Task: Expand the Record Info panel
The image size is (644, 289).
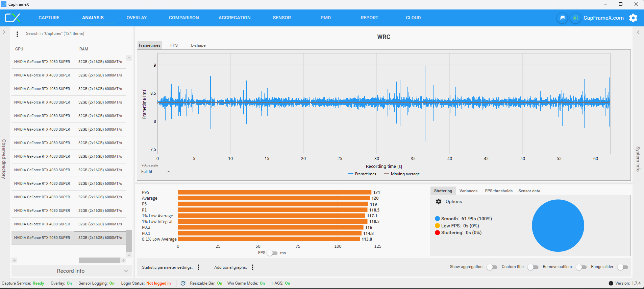Action: click(x=71, y=271)
